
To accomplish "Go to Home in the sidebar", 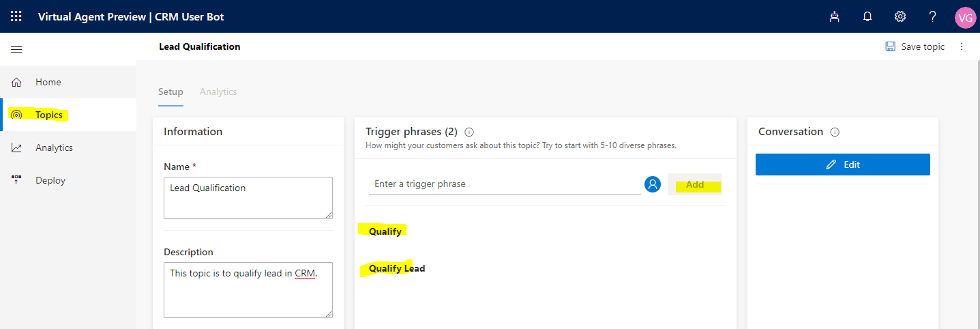I will [x=48, y=82].
